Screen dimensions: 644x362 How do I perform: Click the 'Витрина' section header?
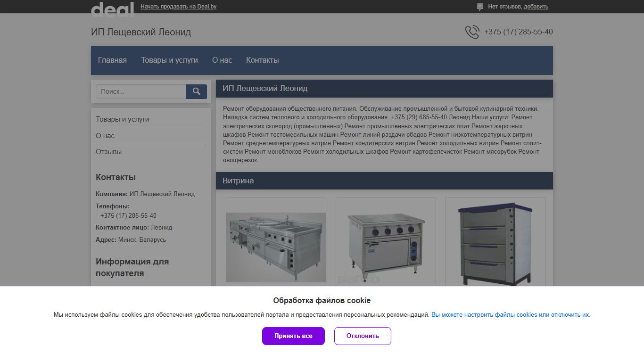pos(384,181)
